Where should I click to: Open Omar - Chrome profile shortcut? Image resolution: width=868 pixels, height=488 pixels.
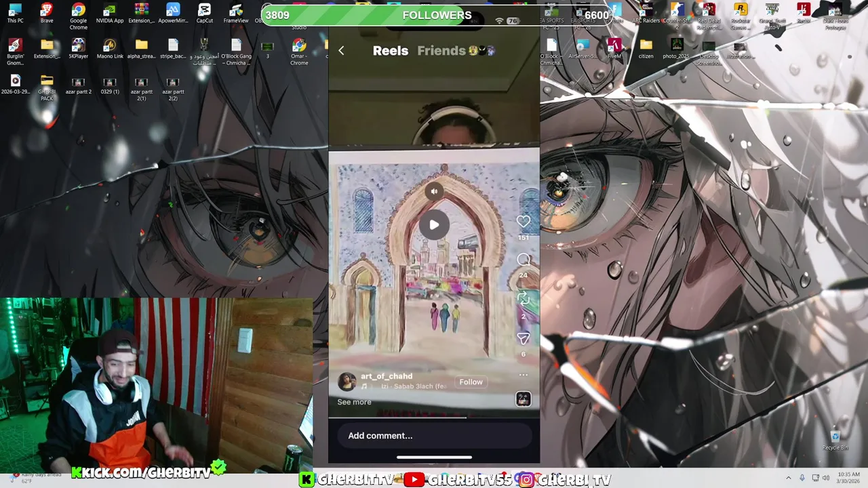coord(299,52)
